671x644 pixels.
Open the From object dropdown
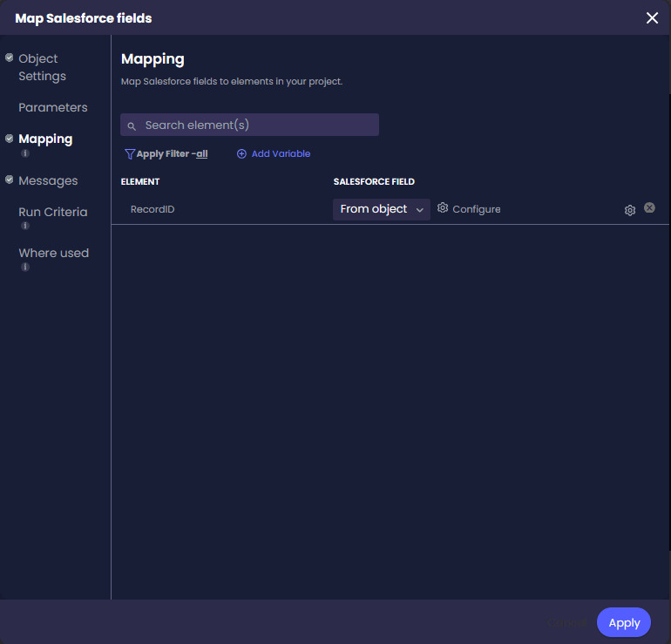(x=382, y=209)
